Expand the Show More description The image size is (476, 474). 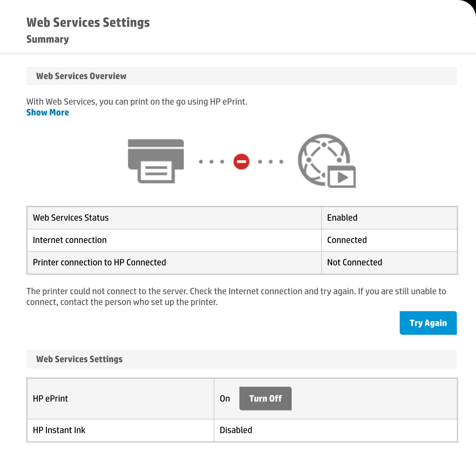[48, 112]
